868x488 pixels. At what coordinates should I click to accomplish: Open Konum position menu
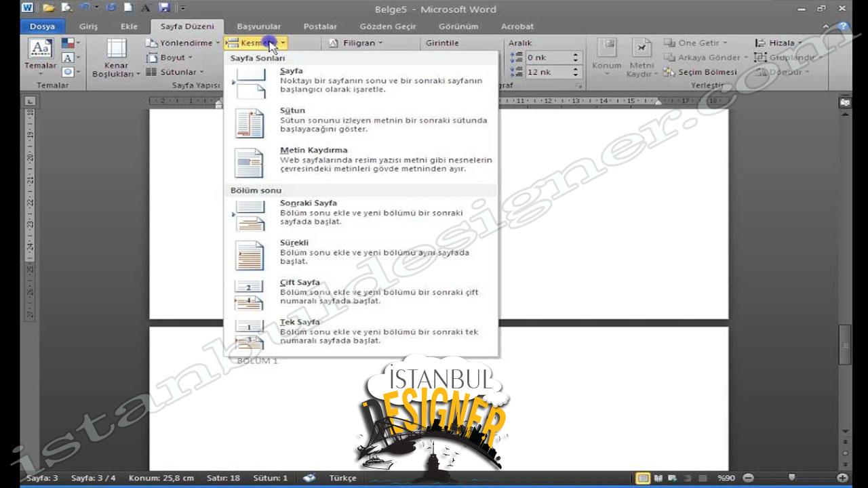click(606, 58)
